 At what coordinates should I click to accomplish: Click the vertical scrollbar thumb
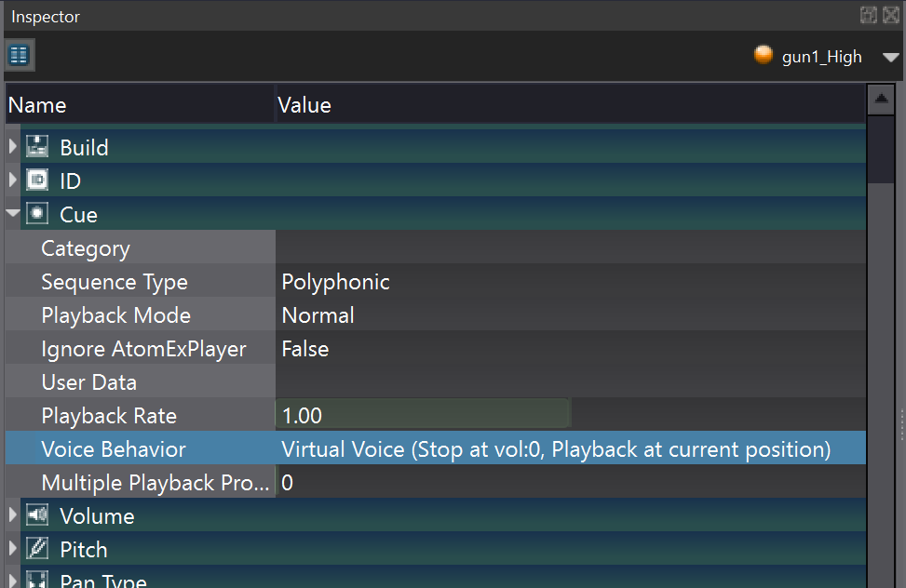coord(881,149)
